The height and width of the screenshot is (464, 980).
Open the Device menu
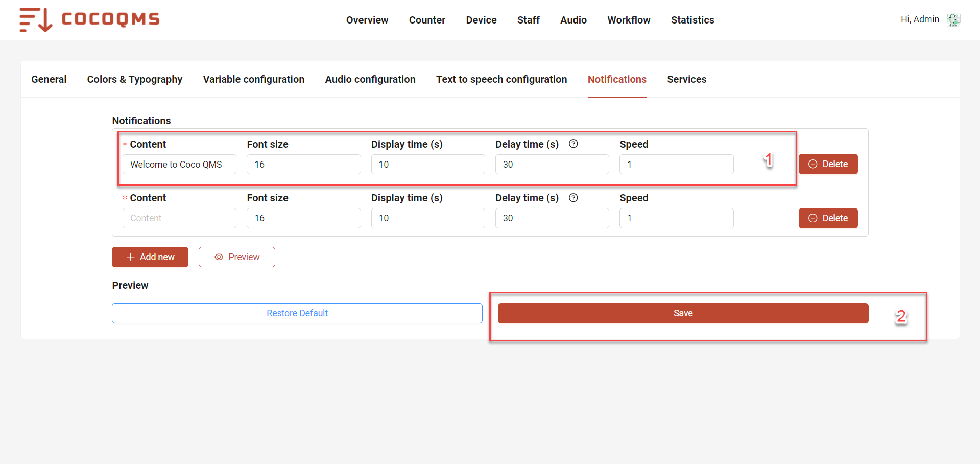(x=481, y=20)
